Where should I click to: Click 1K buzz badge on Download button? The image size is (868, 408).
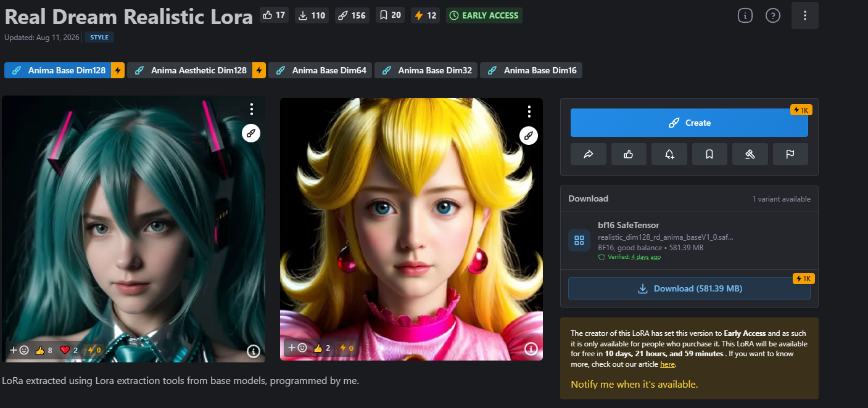[804, 279]
